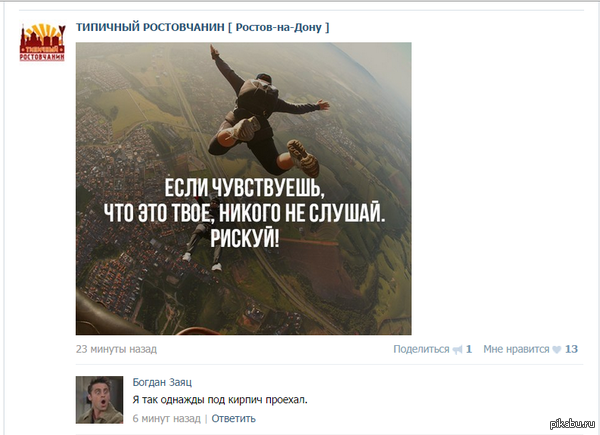This screenshot has height=435, width=600.
Task: Click the pikabu.ru watermark
Action: pyautogui.click(x=572, y=424)
